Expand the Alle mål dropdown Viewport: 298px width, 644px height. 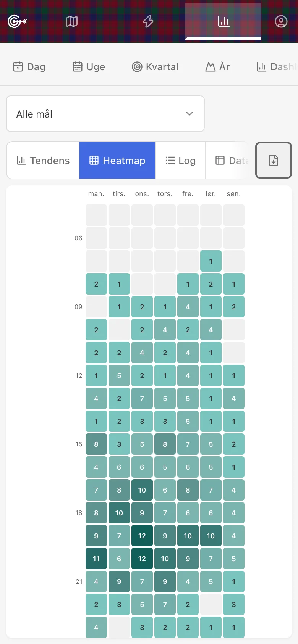coord(105,114)
